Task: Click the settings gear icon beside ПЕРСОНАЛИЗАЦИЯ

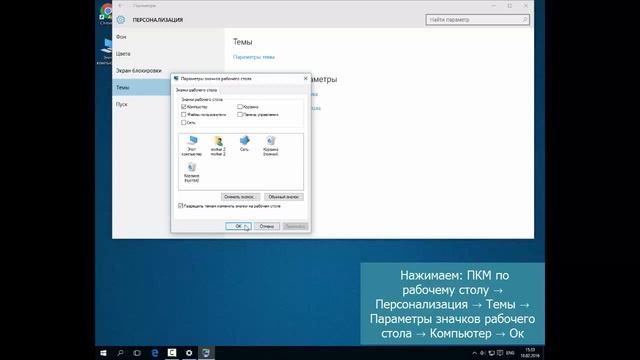Action: click(121, 20)
